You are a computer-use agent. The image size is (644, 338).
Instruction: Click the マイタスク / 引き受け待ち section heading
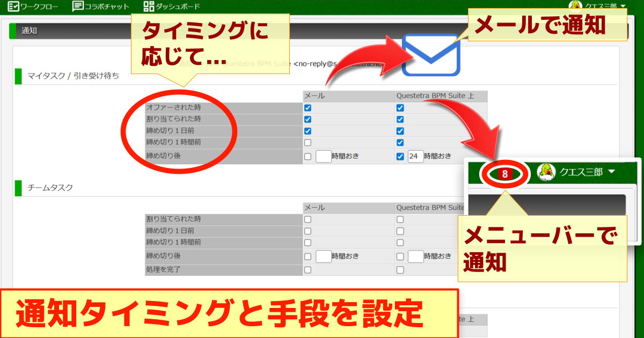coord(74,76)
